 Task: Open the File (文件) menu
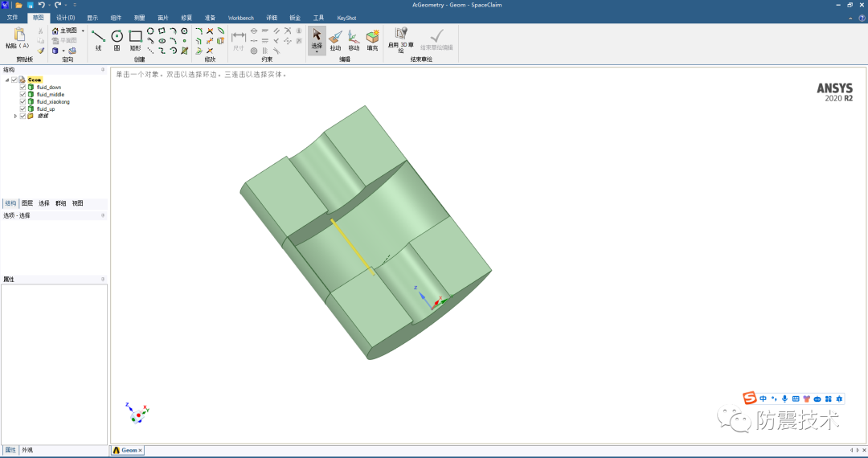[x=12, y=18]
